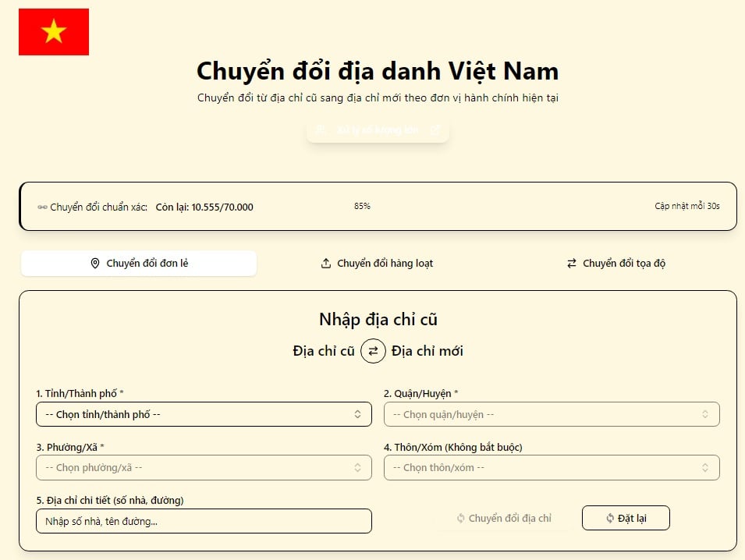
Task: Click the spinner icon beside Chuyển đổi địa chỉ
Action: point(460,518)
